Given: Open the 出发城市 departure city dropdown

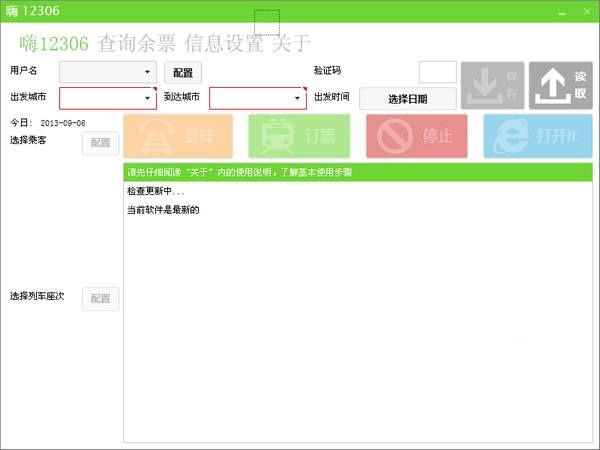Looking at the screenshot, I should (x=108, y=98).
